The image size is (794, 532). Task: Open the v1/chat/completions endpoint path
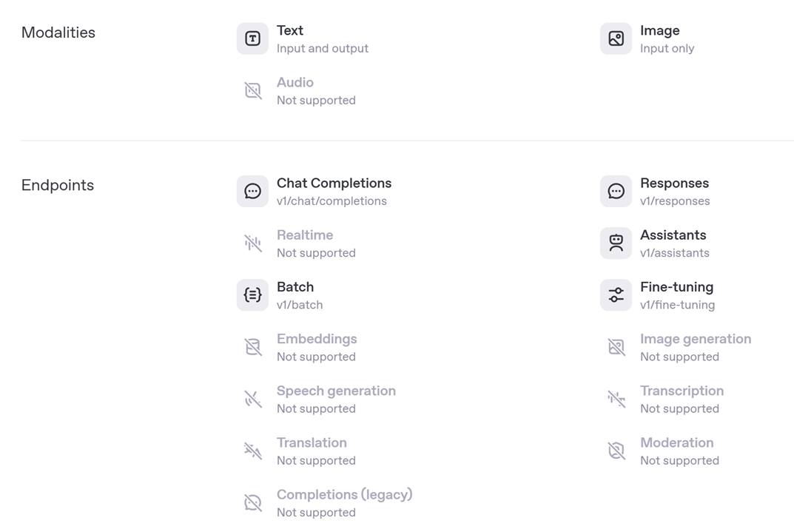(x=332, y=201)
